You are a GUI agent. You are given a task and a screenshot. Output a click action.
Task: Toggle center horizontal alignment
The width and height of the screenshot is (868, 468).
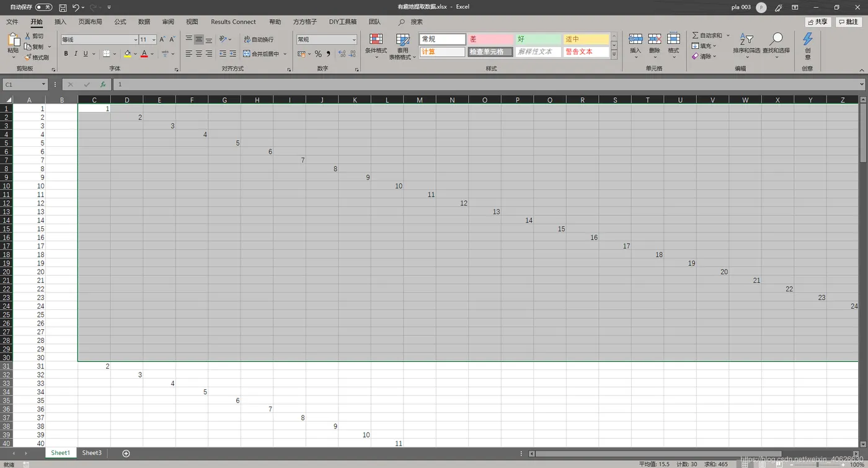pos(198,54)
